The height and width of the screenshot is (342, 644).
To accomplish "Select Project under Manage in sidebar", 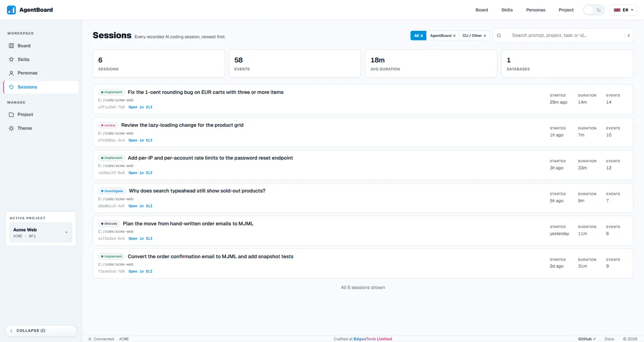I will [x=40, y=114].
